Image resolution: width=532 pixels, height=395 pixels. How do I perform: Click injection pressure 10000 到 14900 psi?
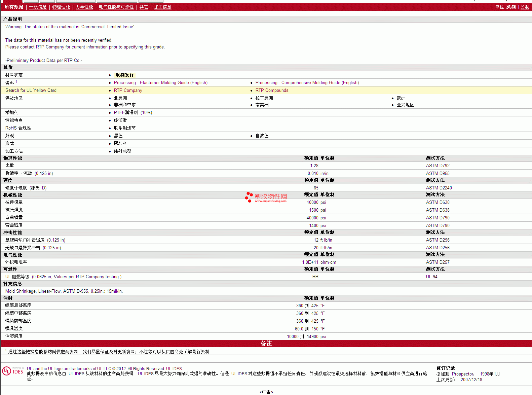click(x=306, y=336)
